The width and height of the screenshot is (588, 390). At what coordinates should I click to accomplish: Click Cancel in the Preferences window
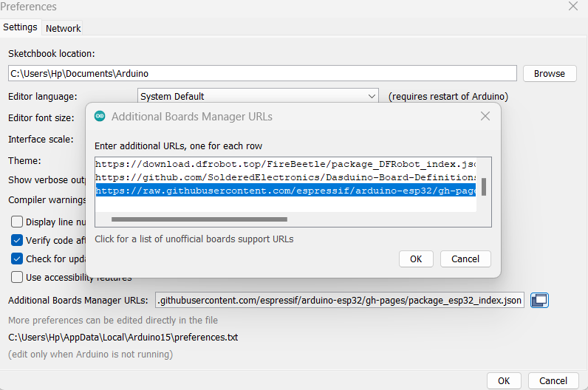coord(553,380)
